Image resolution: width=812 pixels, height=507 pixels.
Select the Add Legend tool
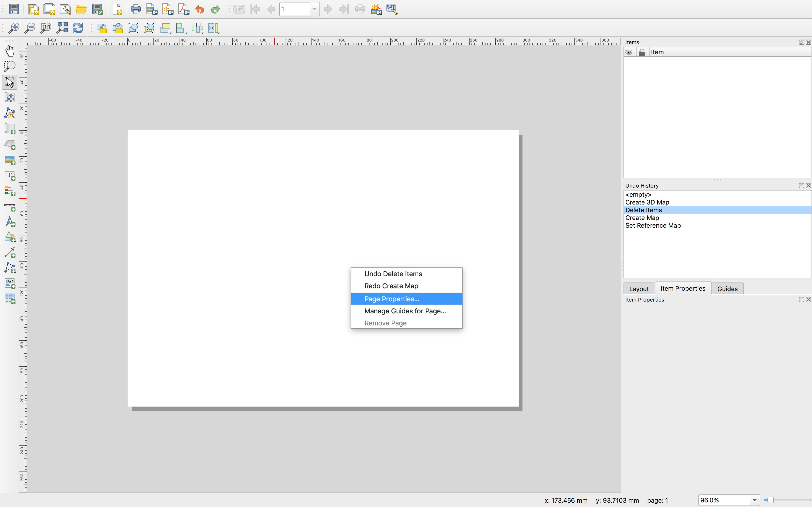click(10, 190)
